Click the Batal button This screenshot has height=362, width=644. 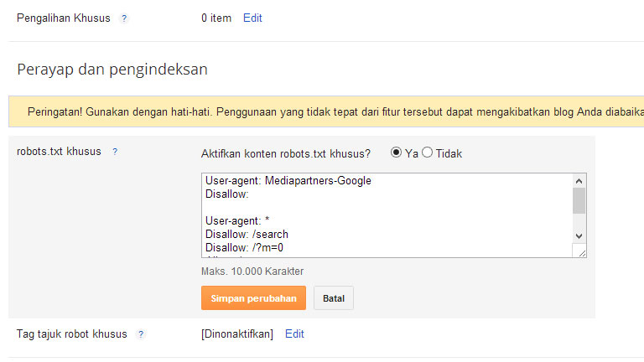pyautogui.click(x=334, y=298)
